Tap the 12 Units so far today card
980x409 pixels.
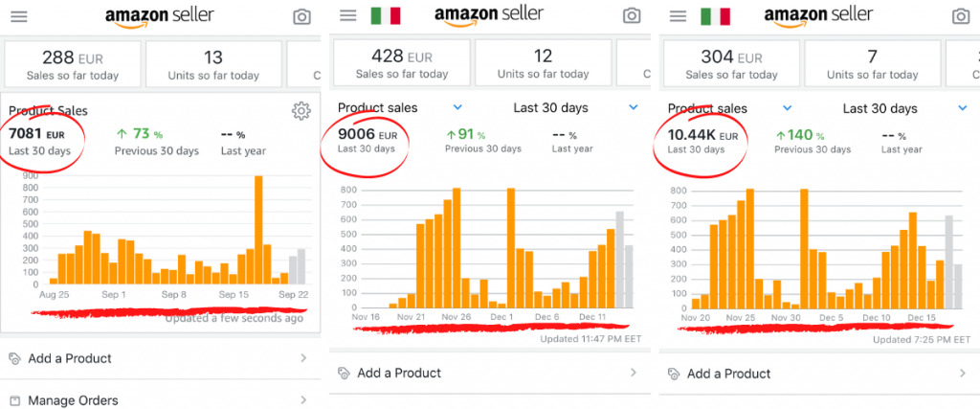pyautogui.click(x=543, y=62)
